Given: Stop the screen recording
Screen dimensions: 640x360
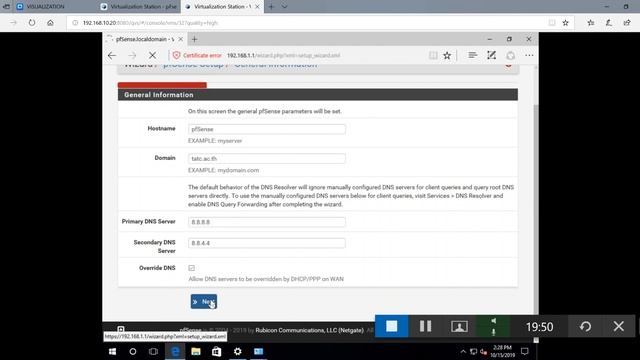Looking at the screenshot, I should click(391, 326).
